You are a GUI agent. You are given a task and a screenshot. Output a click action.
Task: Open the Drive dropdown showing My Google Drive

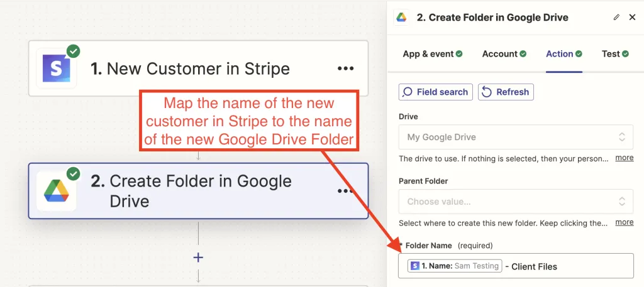click(516, 137)
